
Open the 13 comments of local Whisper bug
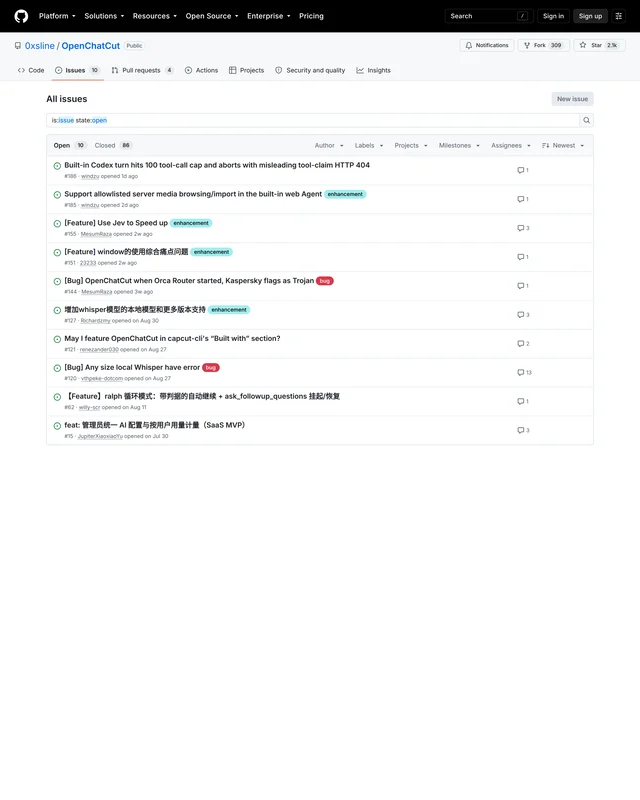(525, 372)
